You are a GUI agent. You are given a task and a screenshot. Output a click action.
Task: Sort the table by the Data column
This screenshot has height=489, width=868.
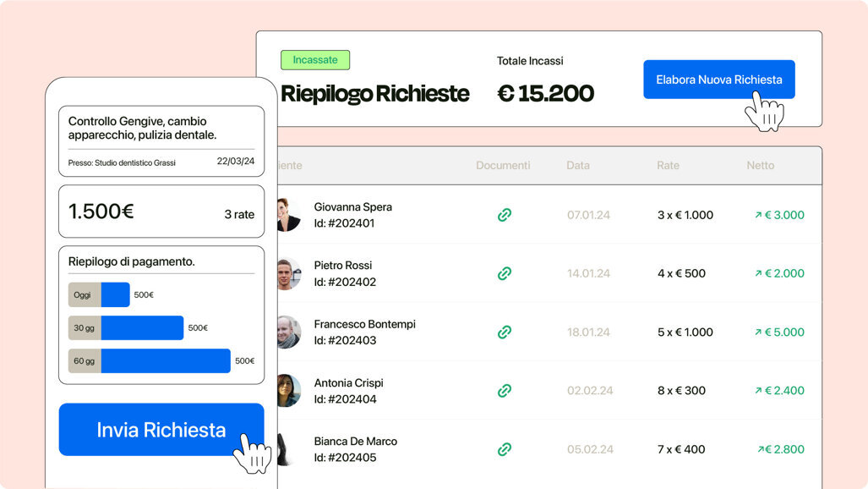(578, 165)
